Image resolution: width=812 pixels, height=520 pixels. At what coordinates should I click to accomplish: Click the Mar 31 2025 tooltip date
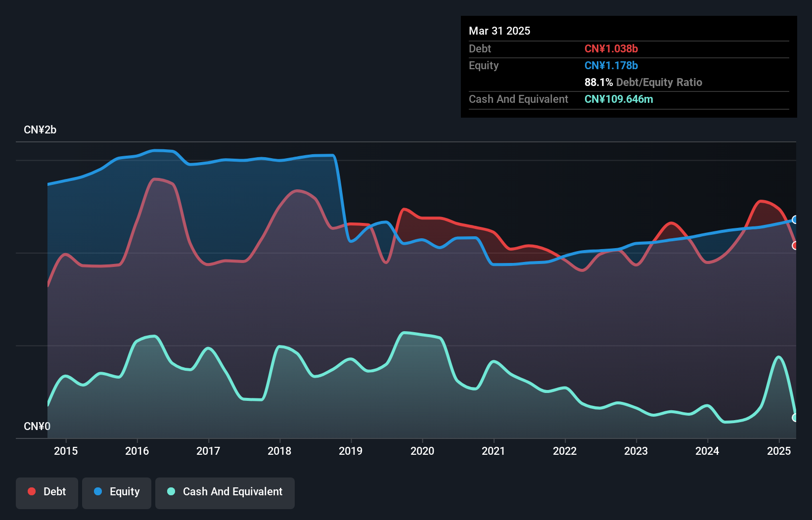[499, 31]
